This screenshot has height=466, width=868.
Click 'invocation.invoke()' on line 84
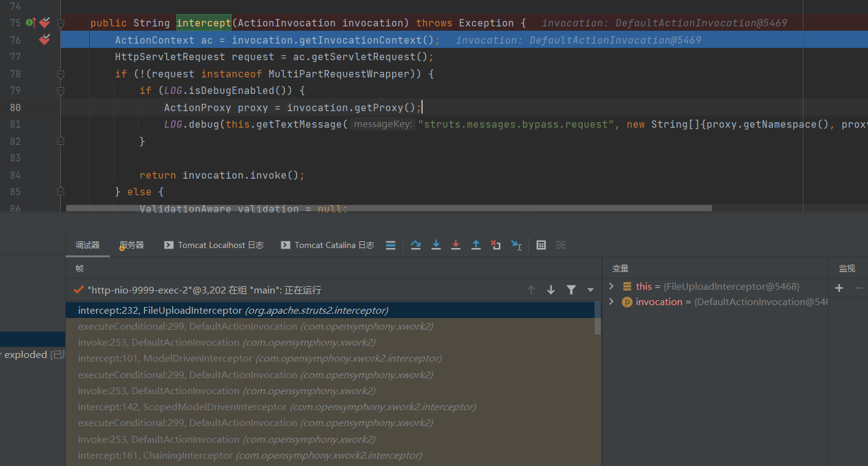[241, 175]
